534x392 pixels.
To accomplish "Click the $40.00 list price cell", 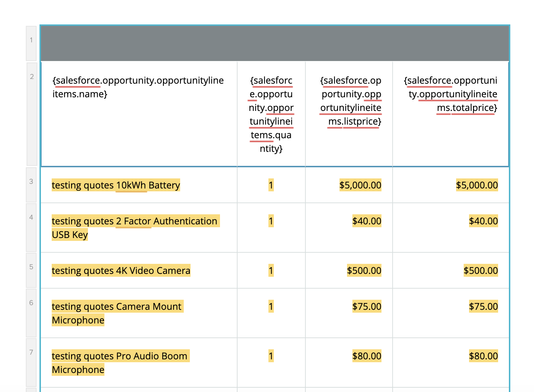I will (349, 228).
